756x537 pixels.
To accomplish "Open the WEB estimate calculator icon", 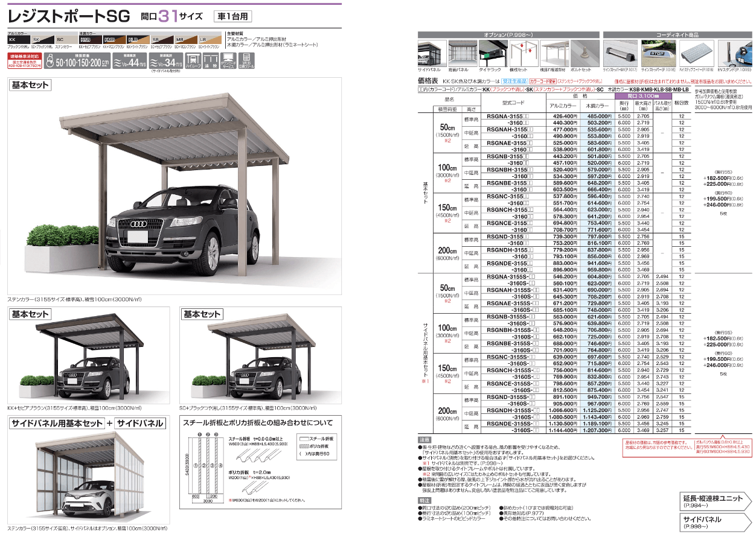I will (x=246, y=60).
